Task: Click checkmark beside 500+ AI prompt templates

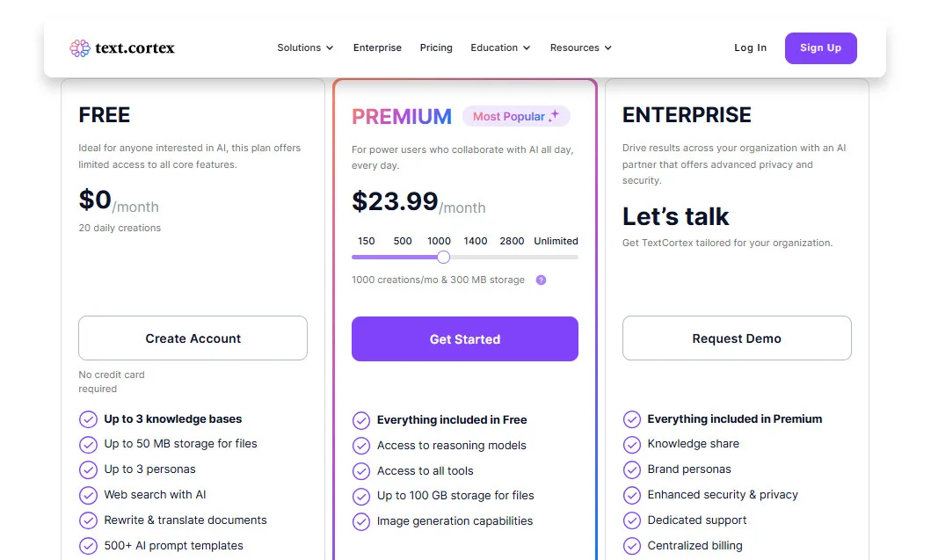Action: point(88,546)
